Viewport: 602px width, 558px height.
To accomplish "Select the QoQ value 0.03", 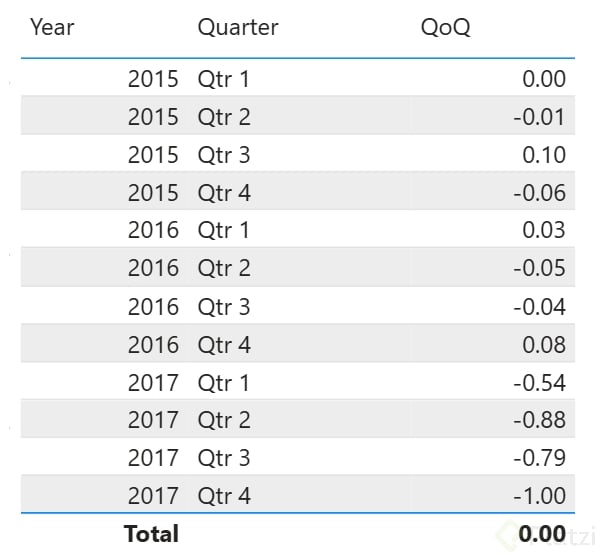I will point(544,230).
